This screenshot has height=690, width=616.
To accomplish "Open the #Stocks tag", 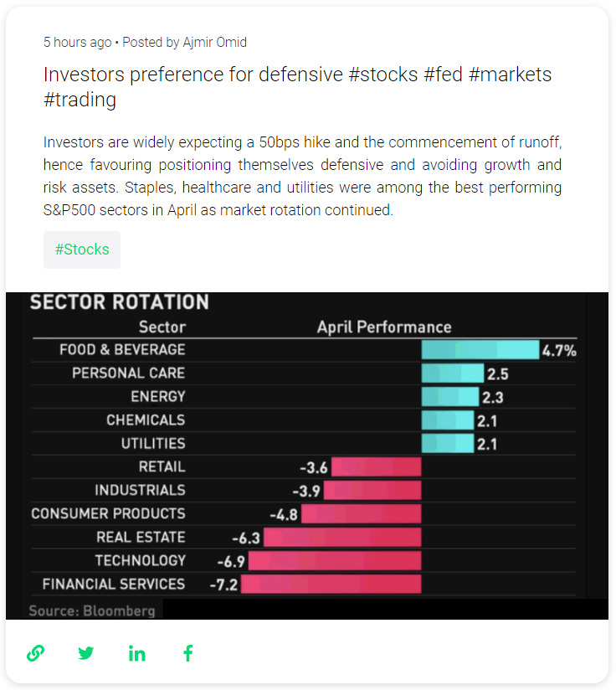I will tap(82, 250).
